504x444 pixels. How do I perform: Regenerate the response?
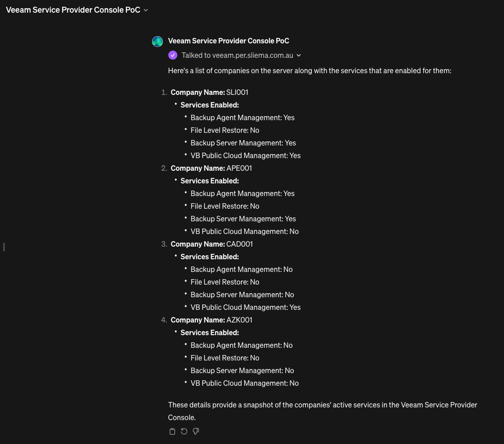[184, 431]
